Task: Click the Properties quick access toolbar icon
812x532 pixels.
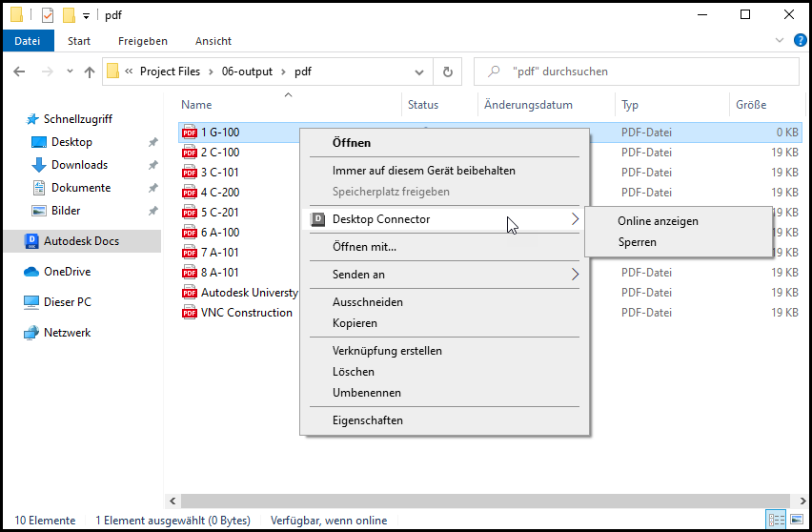Action: (x=48, y=15)
